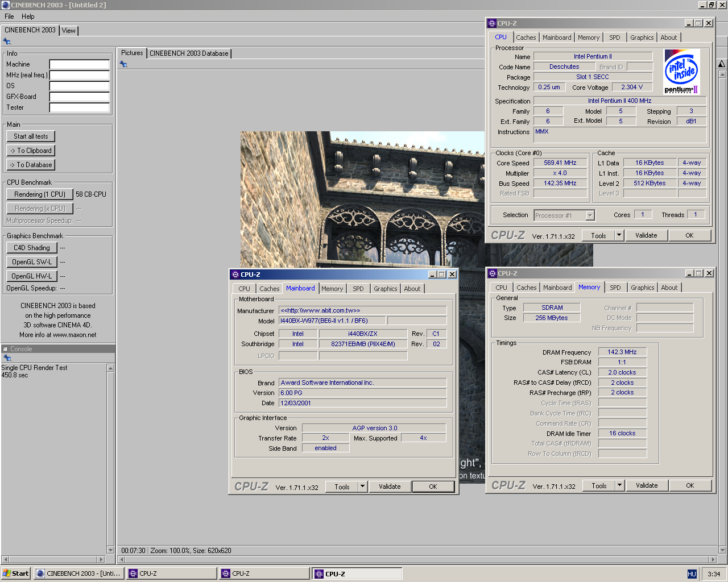Open About tab in CPU-Z CPU window
The height and width of the screenshot is (582, 728).
[x=669, y=38]
